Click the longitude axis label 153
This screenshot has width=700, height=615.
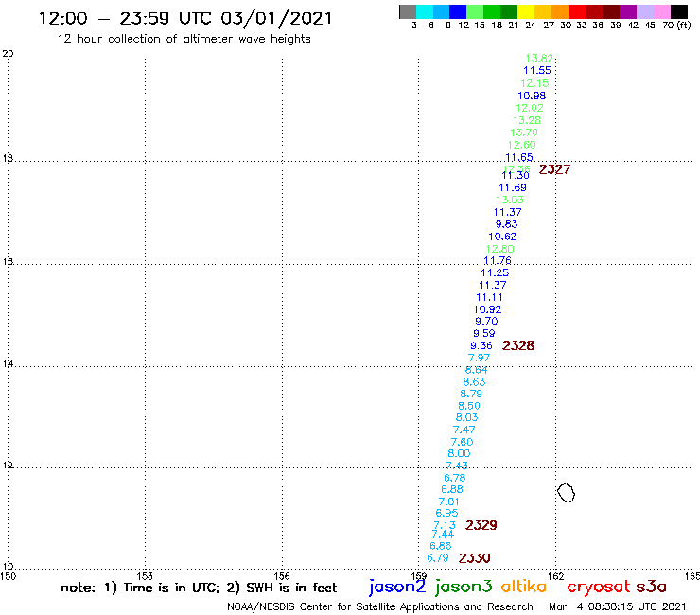[x=145, y=576]
